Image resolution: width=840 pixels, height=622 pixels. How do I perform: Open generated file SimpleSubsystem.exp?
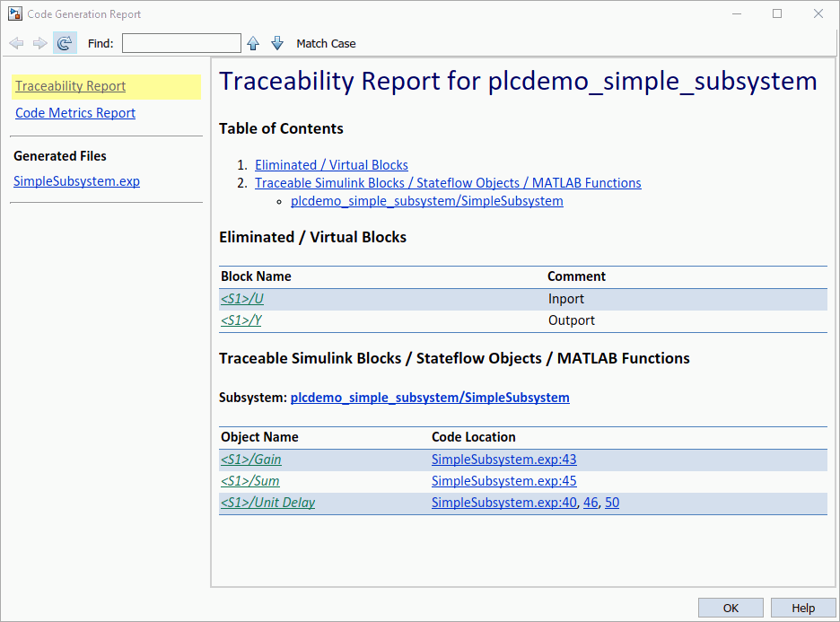click(76, 181)
